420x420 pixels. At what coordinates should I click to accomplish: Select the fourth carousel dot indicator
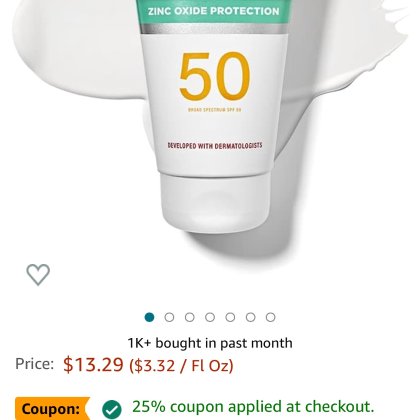[210, 317]
